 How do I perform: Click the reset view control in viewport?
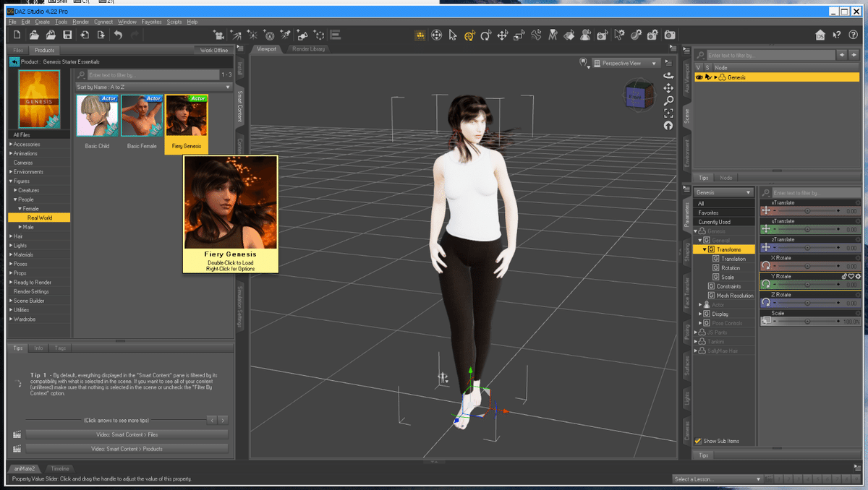click(668, 125)
